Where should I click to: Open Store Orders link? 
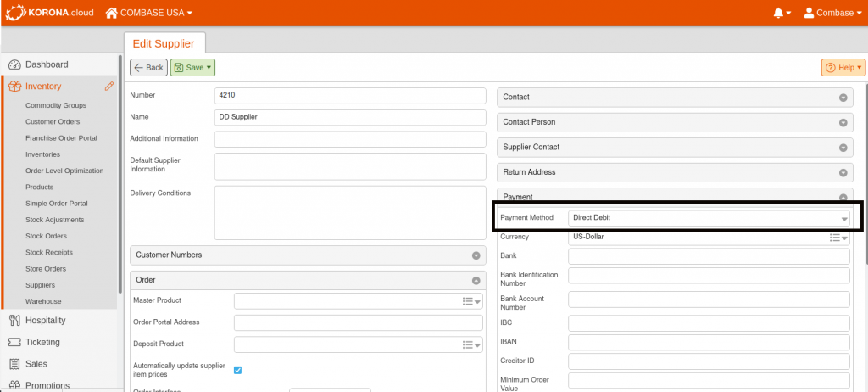[x=46, y=269]
